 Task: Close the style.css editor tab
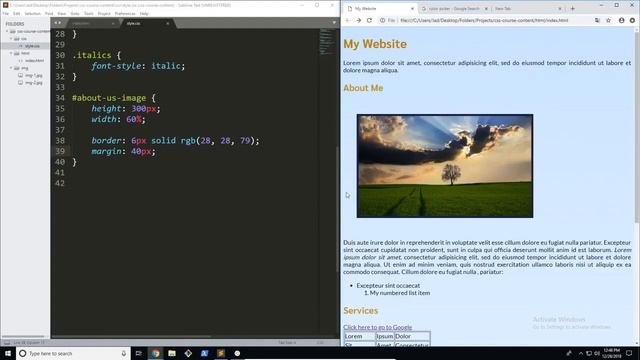tap(168, 24)
